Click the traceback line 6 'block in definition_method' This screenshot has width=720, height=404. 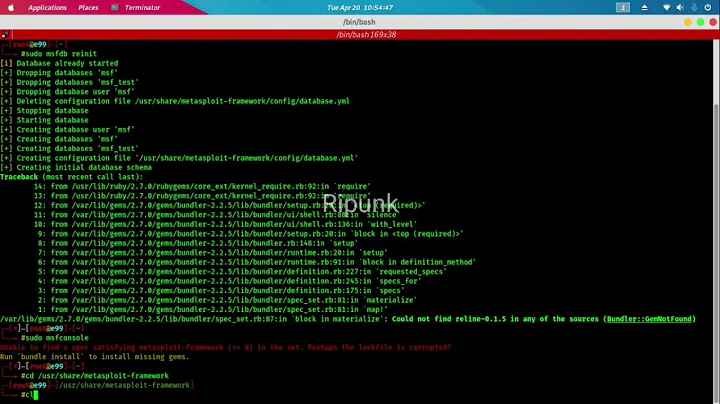pos(257,262)
